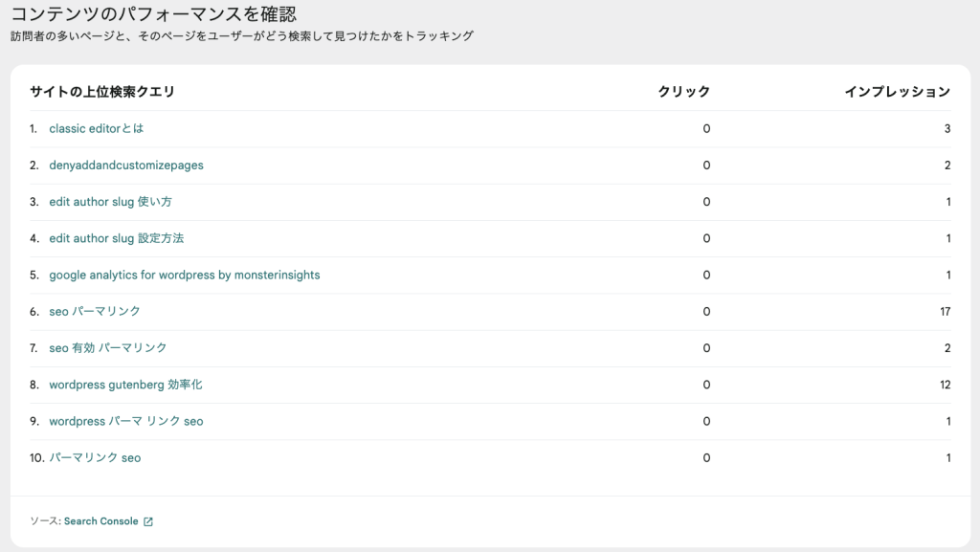Click the 'edit author slug 設定方法' query
The image size is (980, 552).
[x=116, y=238]
